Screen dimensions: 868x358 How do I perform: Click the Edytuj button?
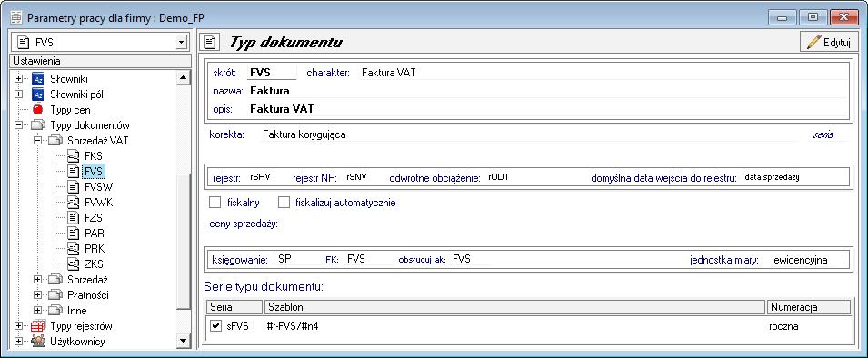click(829, 43)
